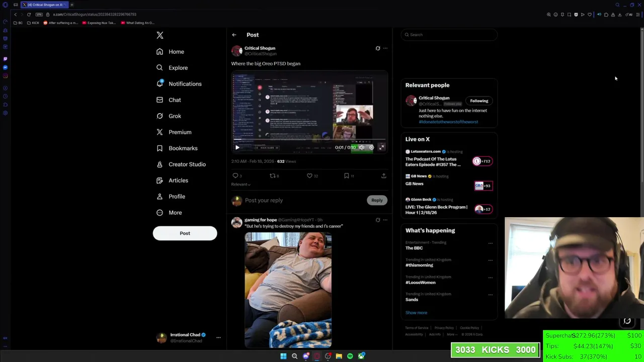Toggle the browser VPN badge
644x362 pixels.
coord(40,15)
